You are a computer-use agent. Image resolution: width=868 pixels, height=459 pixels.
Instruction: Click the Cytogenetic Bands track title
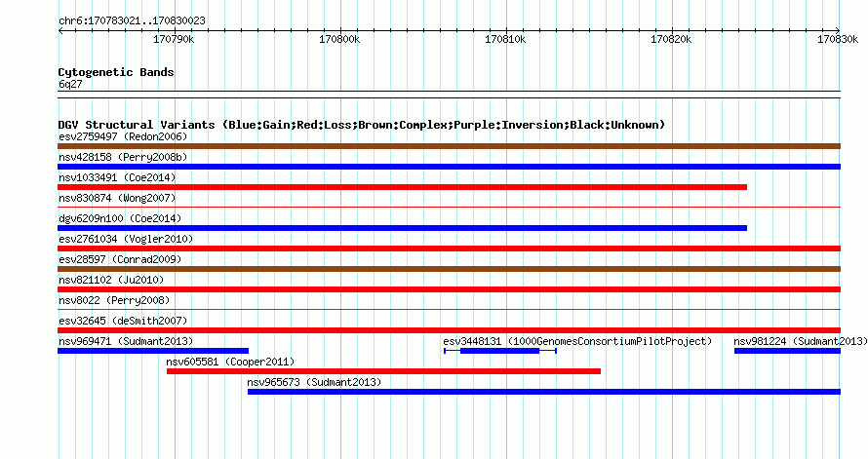(116, 72)
